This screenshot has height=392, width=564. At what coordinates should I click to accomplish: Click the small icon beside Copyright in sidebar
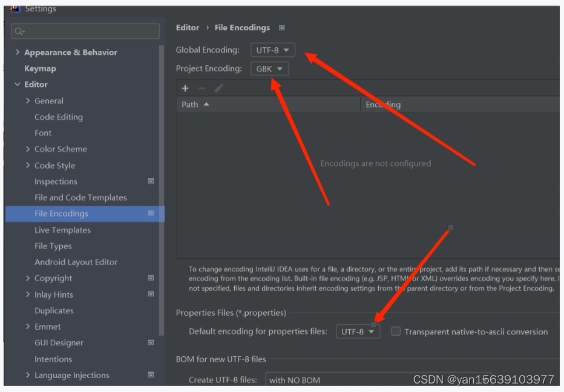pos(150,278)
